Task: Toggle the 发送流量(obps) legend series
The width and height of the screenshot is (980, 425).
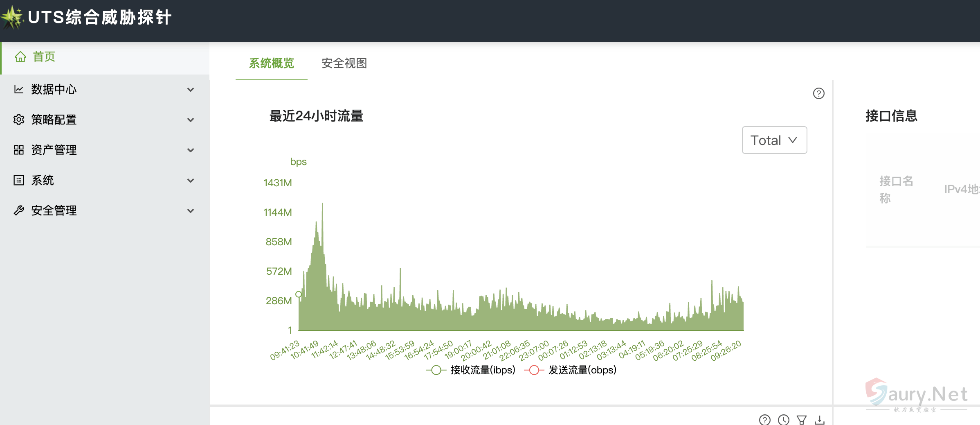Action: tap(571, 370)
